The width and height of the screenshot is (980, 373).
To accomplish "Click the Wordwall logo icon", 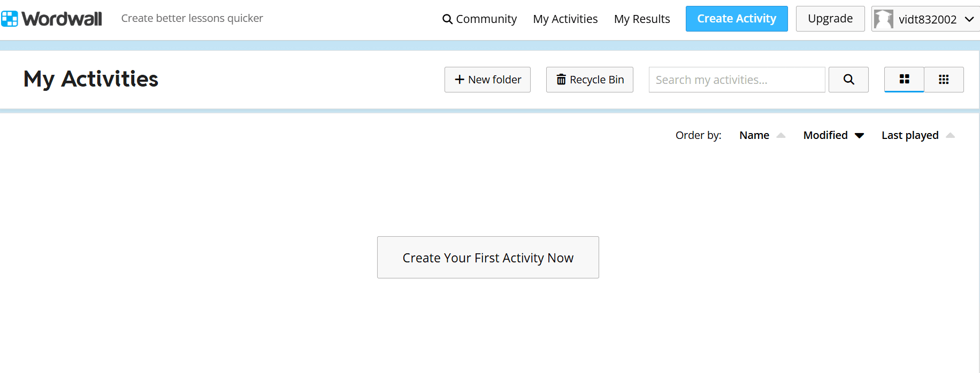I will tap(10, 19).
